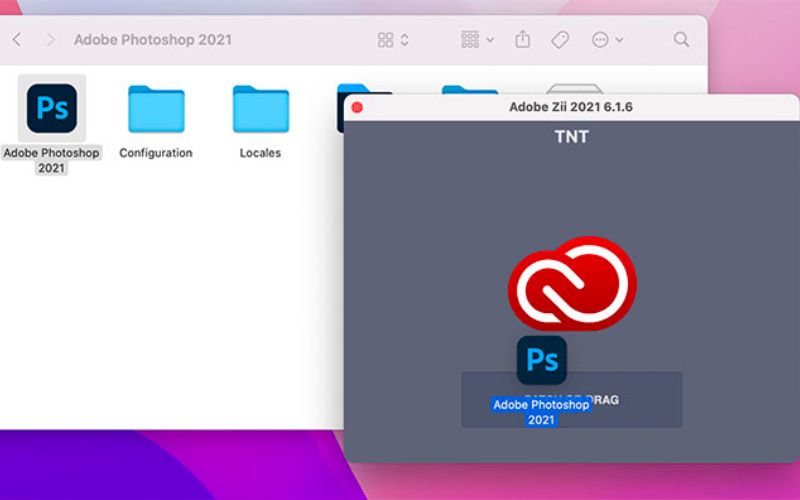
Task: Click the Finder tag icon
Action: tap(560, 39)
